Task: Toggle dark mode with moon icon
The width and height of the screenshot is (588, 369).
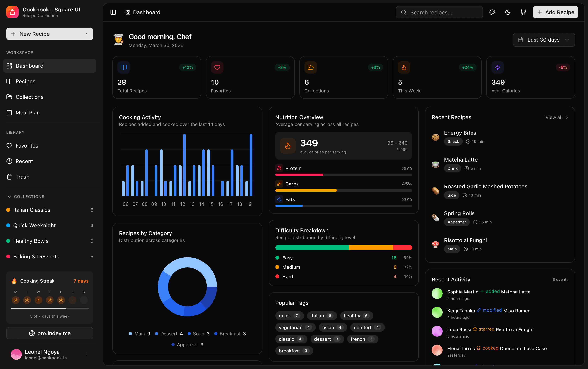Action: pyautogui.click(x=508, y=12)
